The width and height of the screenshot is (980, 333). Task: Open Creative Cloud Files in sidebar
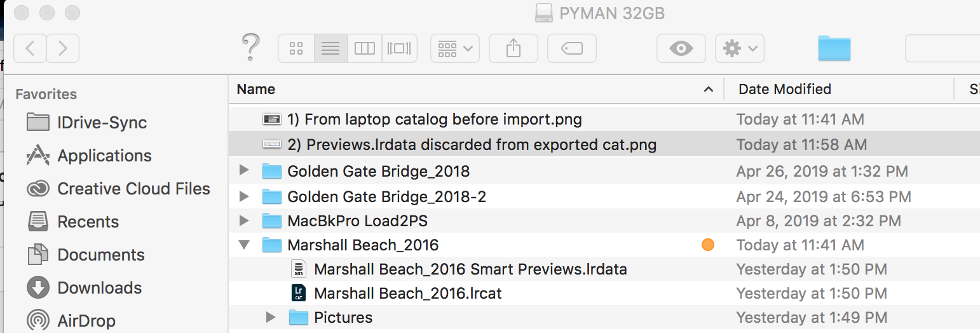pyautogui.click(x=133, y=189)
